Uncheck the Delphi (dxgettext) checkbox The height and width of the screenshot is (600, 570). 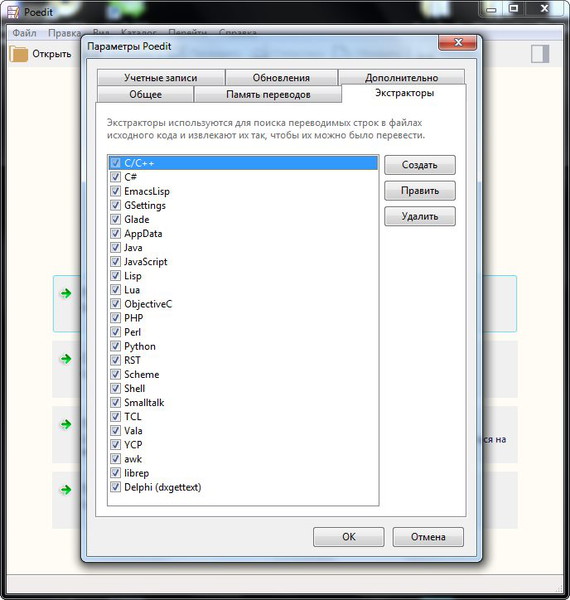coord(115,487)
